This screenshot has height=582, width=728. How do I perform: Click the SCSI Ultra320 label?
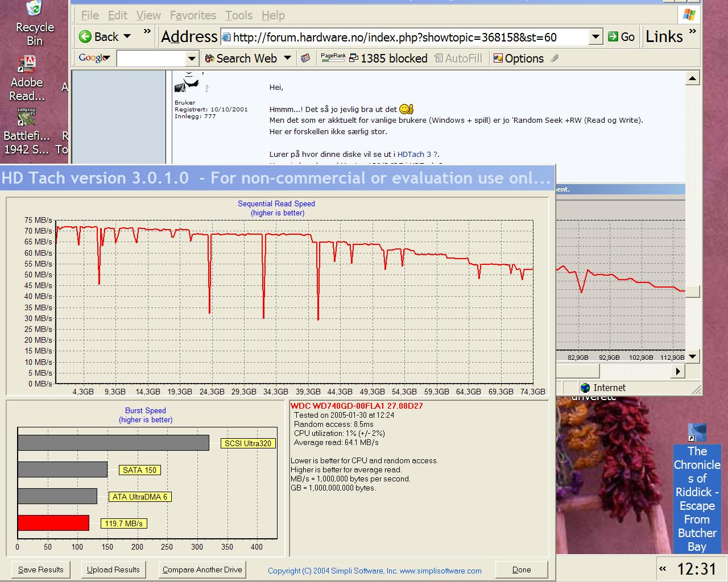pos(248,443)
